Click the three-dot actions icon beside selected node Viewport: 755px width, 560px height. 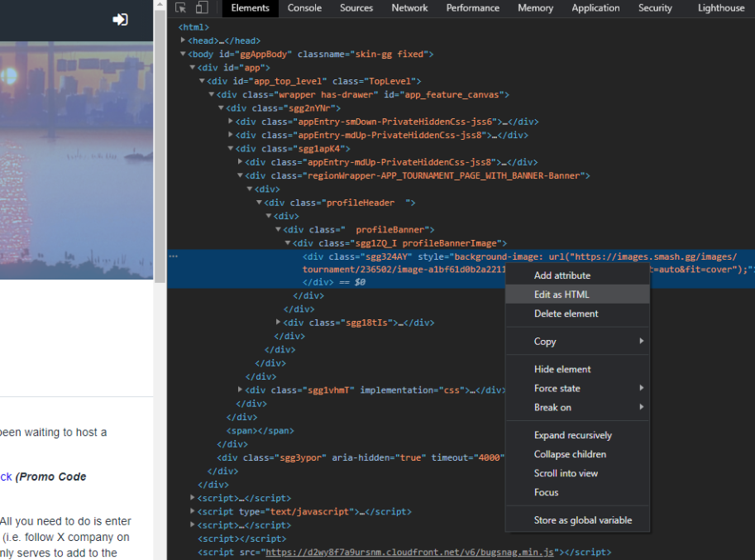[173, 256]
